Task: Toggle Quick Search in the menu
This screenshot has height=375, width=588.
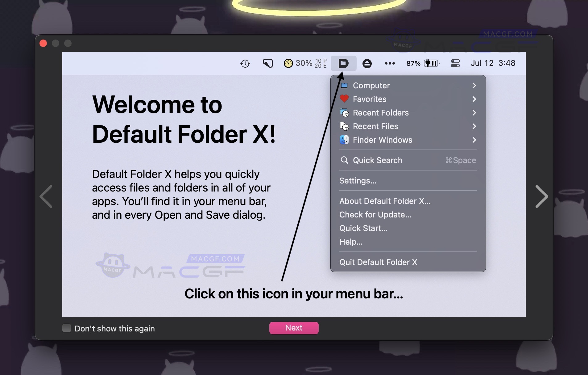Action: pyautogui.click(x=377, y=160)
